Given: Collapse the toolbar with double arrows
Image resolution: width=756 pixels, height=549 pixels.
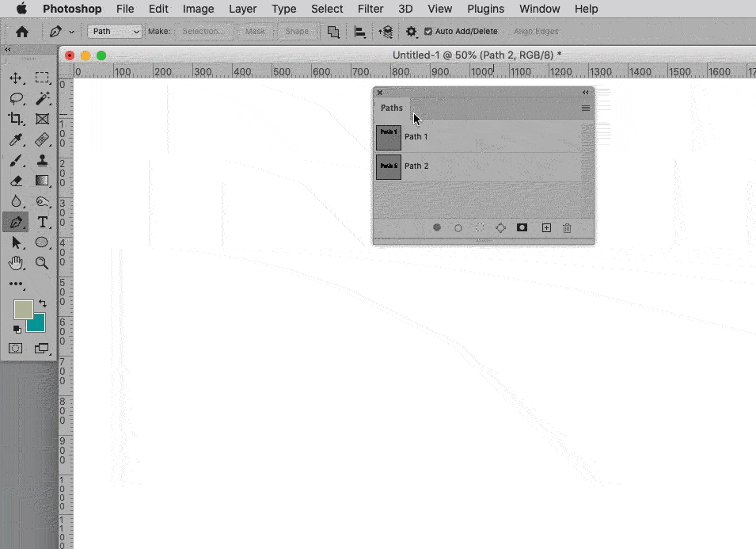Looking at the screenshot, I should (x=7, y=49).
